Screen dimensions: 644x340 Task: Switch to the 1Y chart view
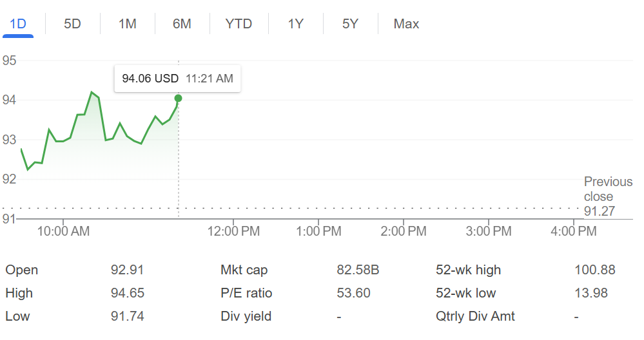(x=296, y=24)
